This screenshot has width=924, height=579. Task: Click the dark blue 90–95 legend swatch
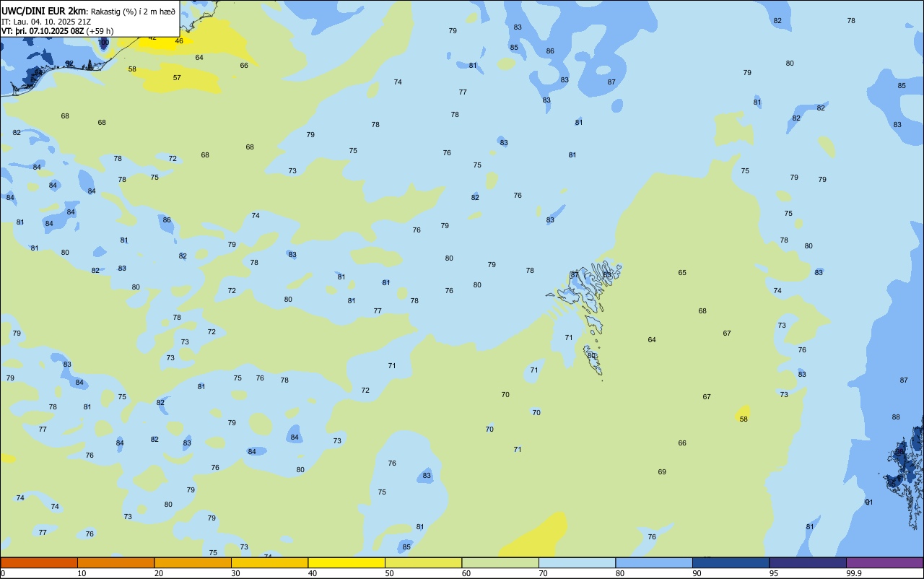tap(731, 562)
